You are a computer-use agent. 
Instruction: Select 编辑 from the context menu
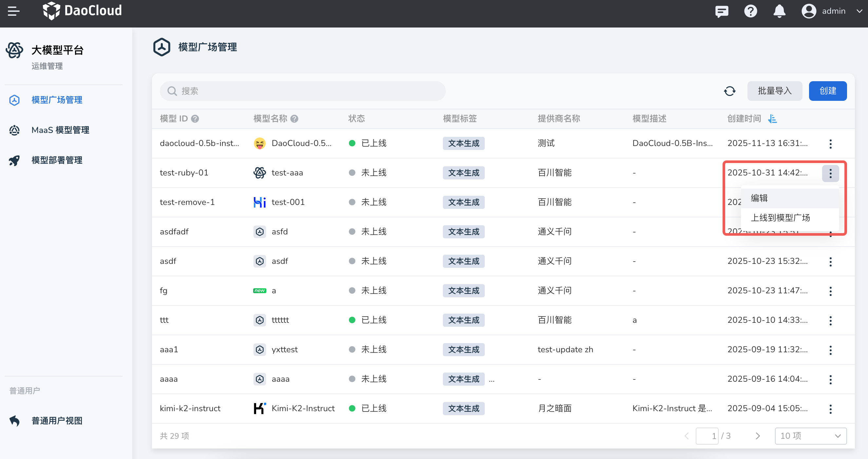point(759,198)
